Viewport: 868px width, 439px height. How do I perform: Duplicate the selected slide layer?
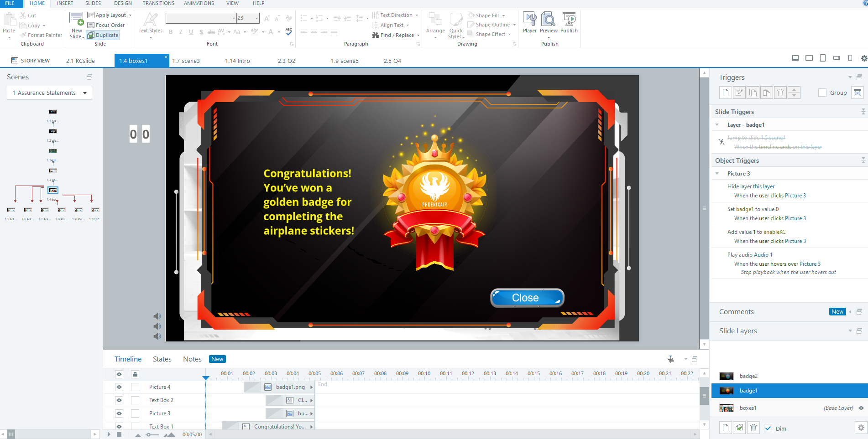(739, 428)
